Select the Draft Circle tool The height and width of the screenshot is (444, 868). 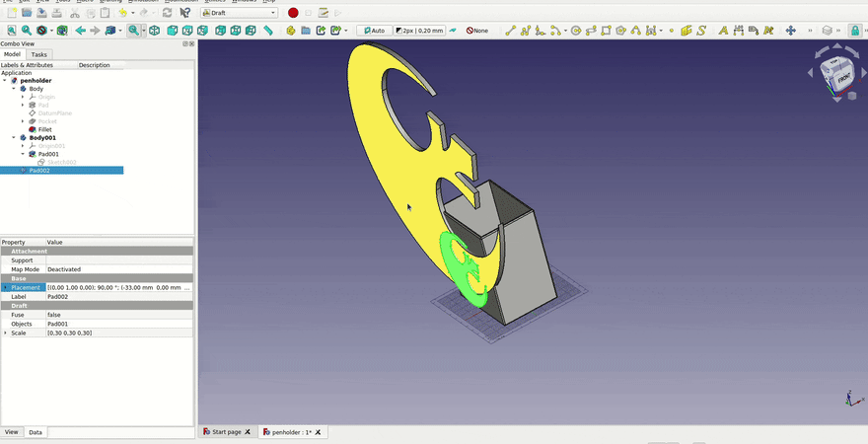pos(576,31)
